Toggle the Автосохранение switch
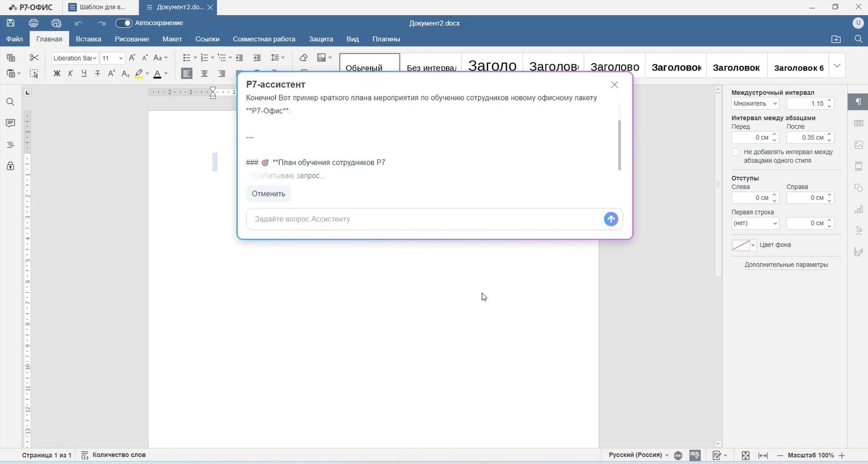Viewport: 868px width, 464px height. click(123, 23)
